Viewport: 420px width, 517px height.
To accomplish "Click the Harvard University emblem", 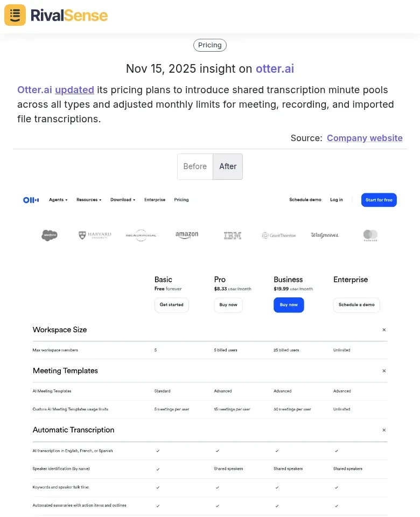I will click(x=94, y=235).
